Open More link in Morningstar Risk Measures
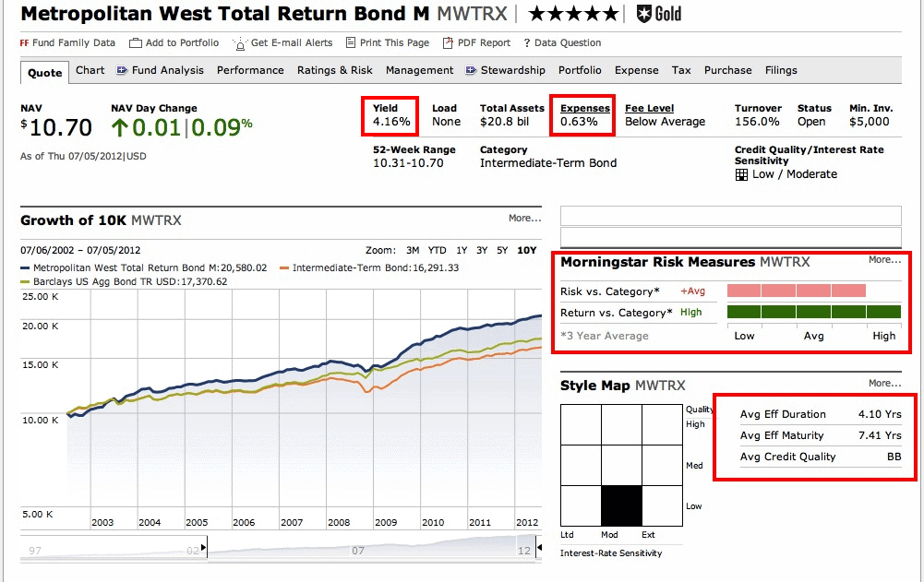This screenshot has height=582, width=924. pos(884,260)
